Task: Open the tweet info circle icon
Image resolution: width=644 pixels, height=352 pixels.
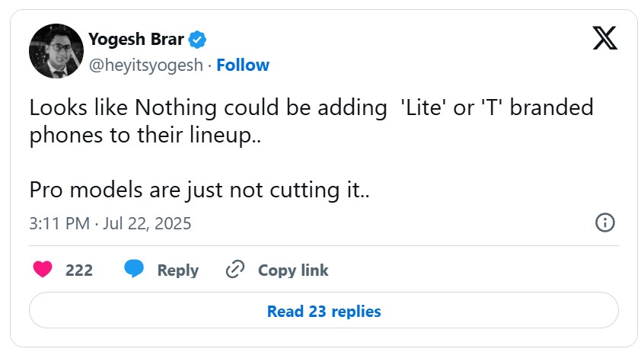Action: click(604, 222)
